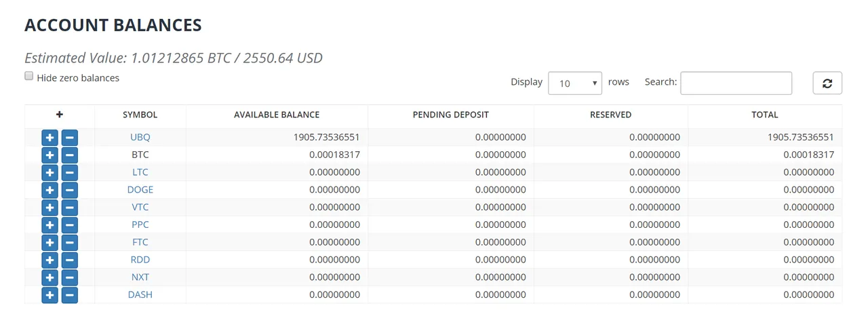This screenshot has width=868, height=312.
Task: Select UBQ total value 1905.73536551
Action: pos(801,137)
